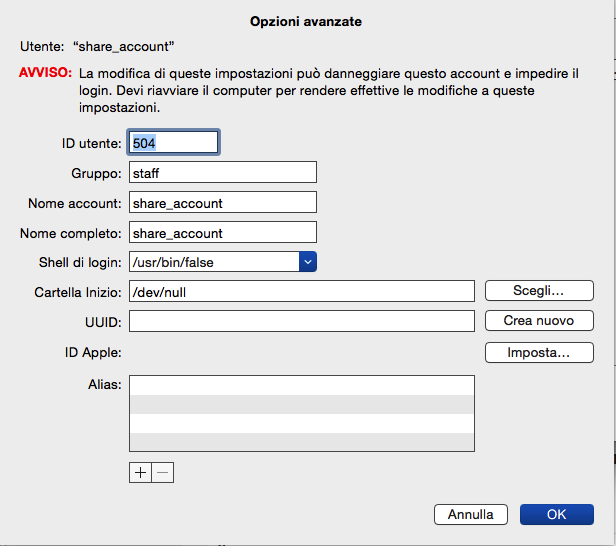
Task: Choose home folder with Scegli button
Action: pyautogui.click(x=539, y=291)
